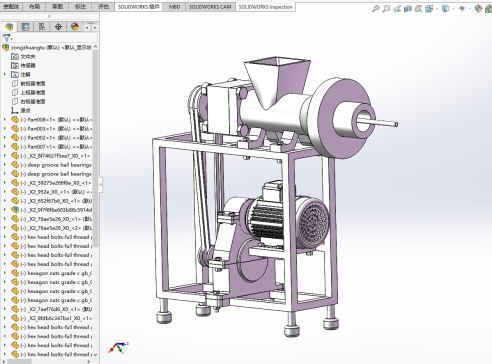Click the manager tabs right arrow
This screenshot has width=492, height=364.
[x=95, y=27]
